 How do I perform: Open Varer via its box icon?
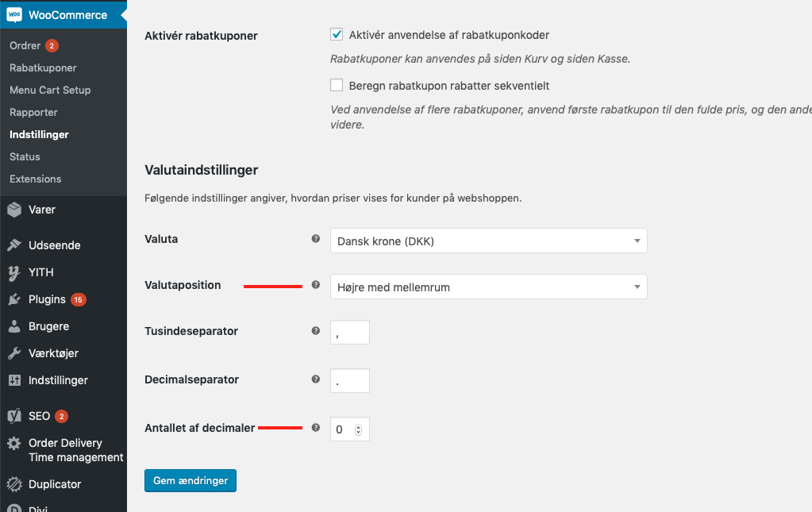[14, 210]
